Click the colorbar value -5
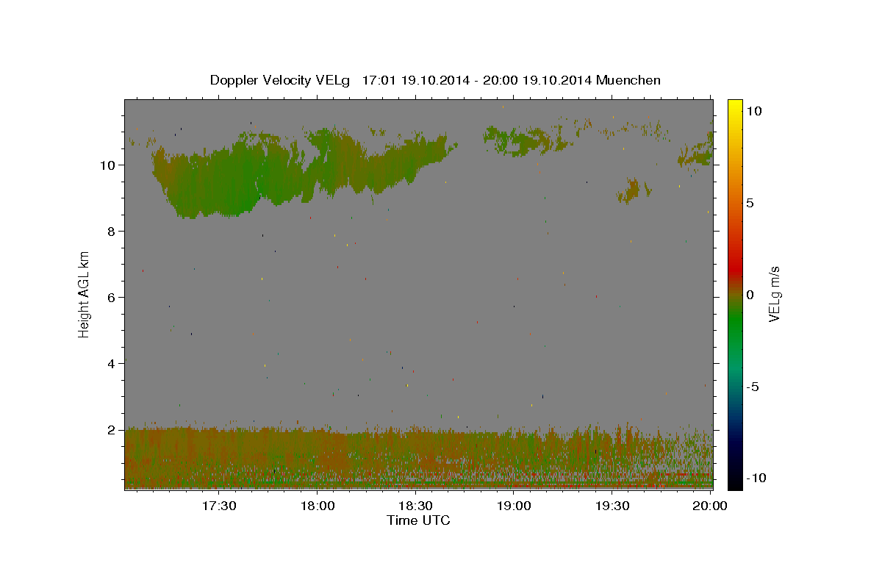The height and width of the screenshot is (588, 882). tap(753, 387)
